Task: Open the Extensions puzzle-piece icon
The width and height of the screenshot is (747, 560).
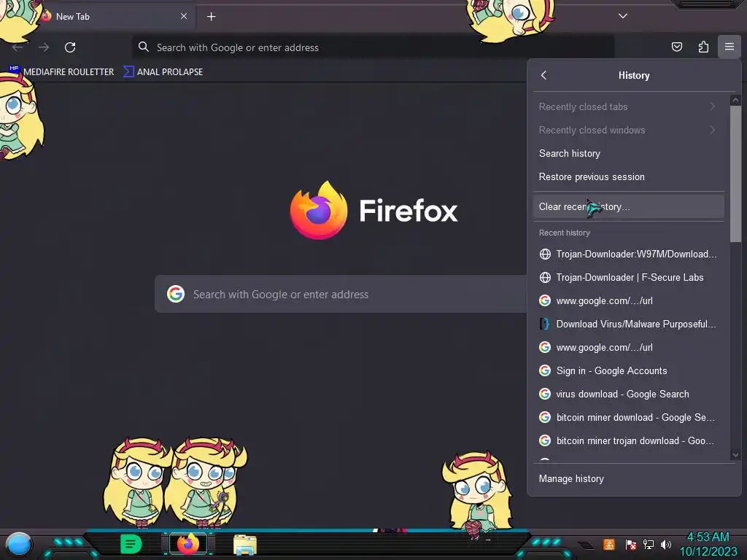Action: (703, 47)
